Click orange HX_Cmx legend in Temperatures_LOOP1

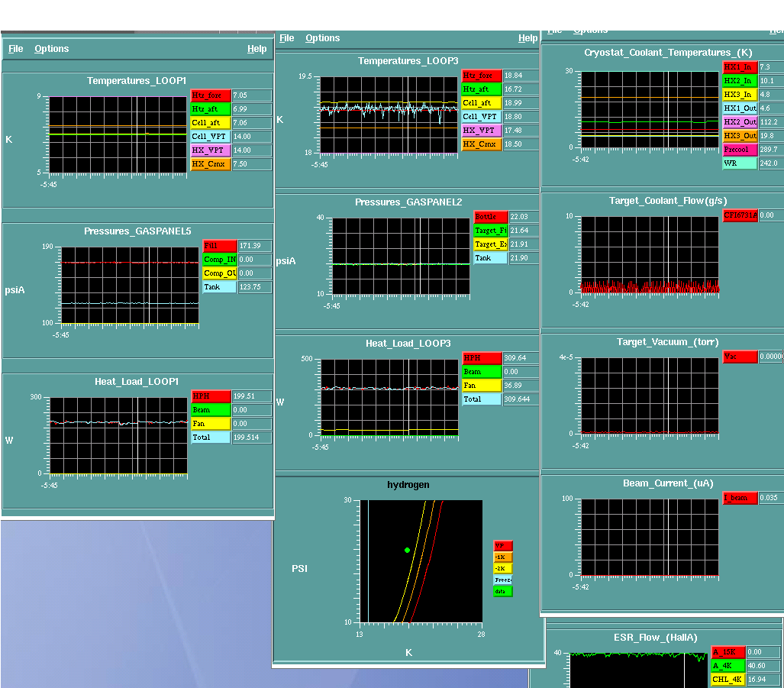[x=211, y=164]
